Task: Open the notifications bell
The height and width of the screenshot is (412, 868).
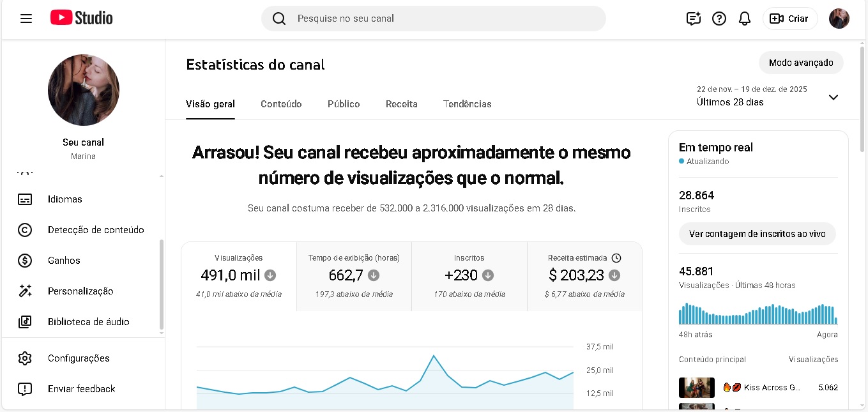Action: [745, 19]
